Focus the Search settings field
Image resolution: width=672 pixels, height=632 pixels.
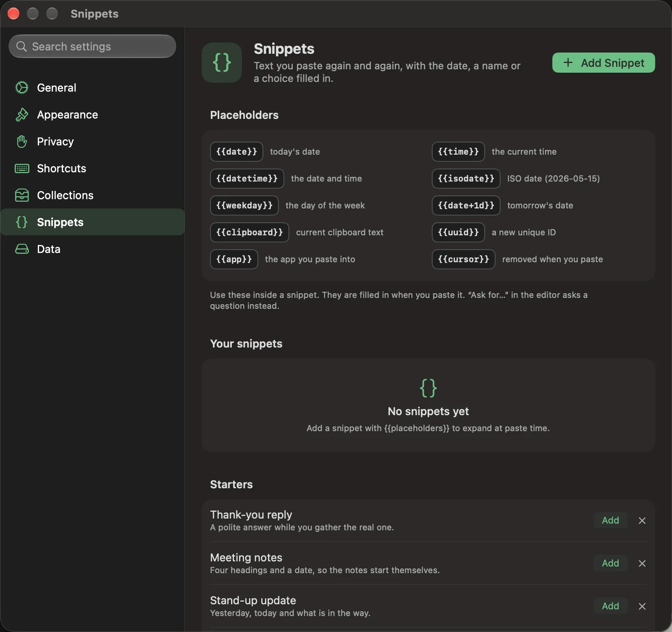tap(92, 46)
